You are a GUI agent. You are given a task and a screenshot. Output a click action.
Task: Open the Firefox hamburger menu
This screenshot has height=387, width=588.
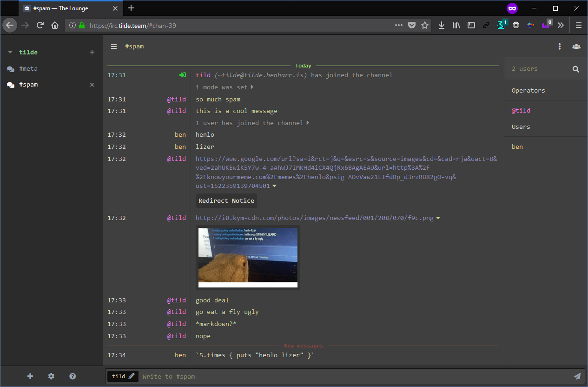coord(579,26)
